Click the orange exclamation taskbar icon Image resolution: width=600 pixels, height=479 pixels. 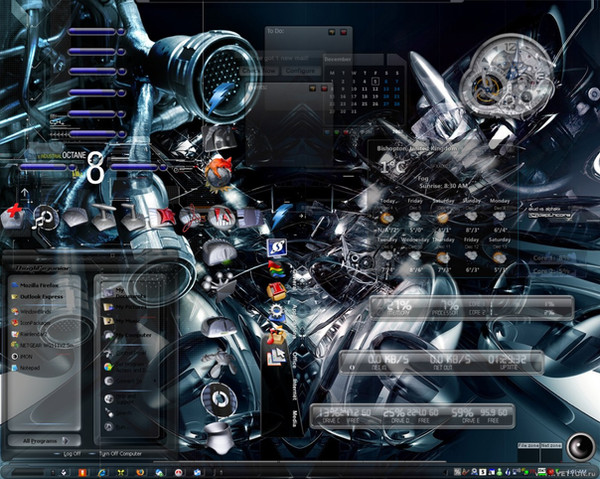[82, 472]
